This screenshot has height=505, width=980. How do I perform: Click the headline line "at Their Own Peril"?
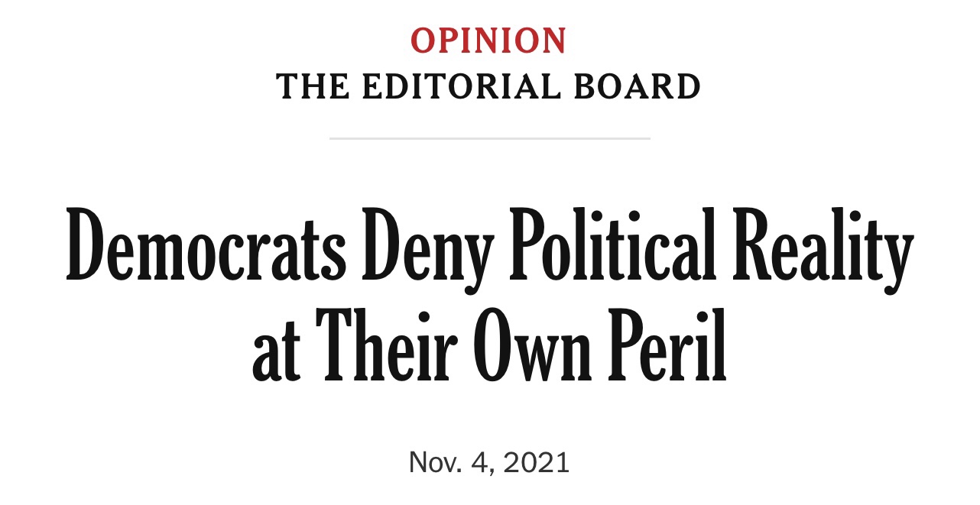click(x=490, y=345)
